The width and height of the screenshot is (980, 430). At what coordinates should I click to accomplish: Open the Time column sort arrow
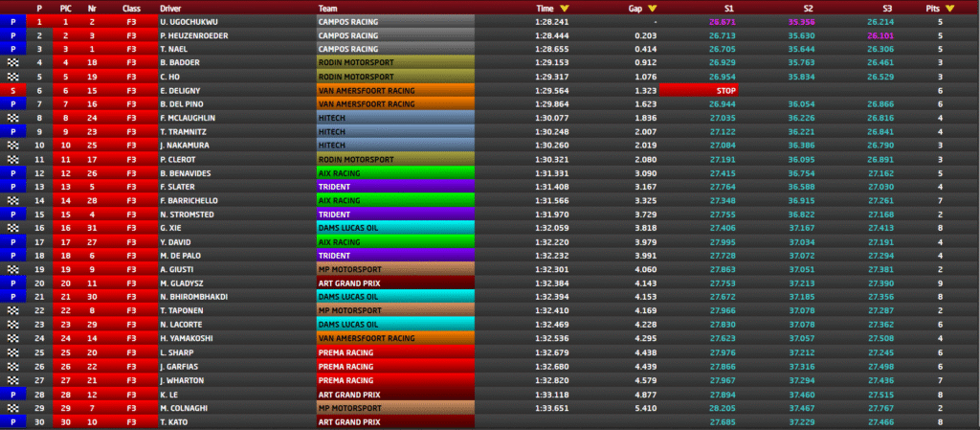click(564, 7)
